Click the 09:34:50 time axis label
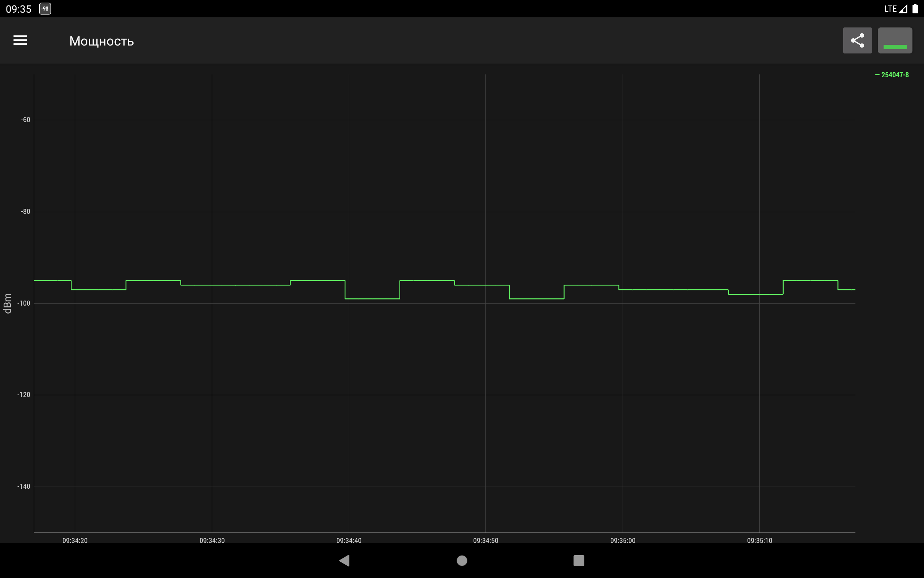The width and height of the screenshot is (924, 578). 486,540
